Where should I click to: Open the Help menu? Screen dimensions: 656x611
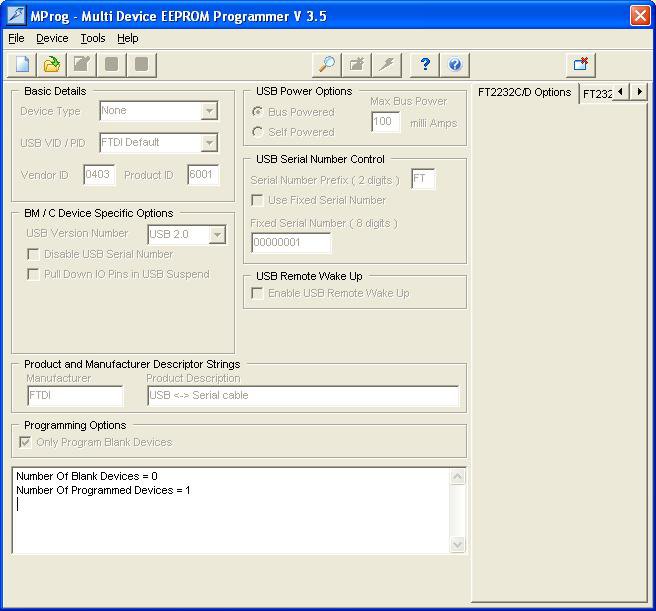(x=128, y=39)
